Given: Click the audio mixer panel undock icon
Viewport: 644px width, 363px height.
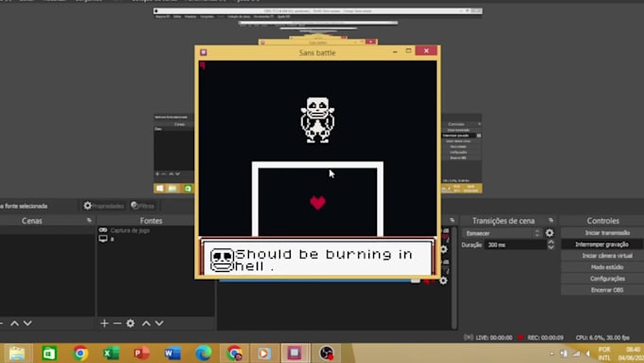Looking at the screenshot, I should 452,220.
